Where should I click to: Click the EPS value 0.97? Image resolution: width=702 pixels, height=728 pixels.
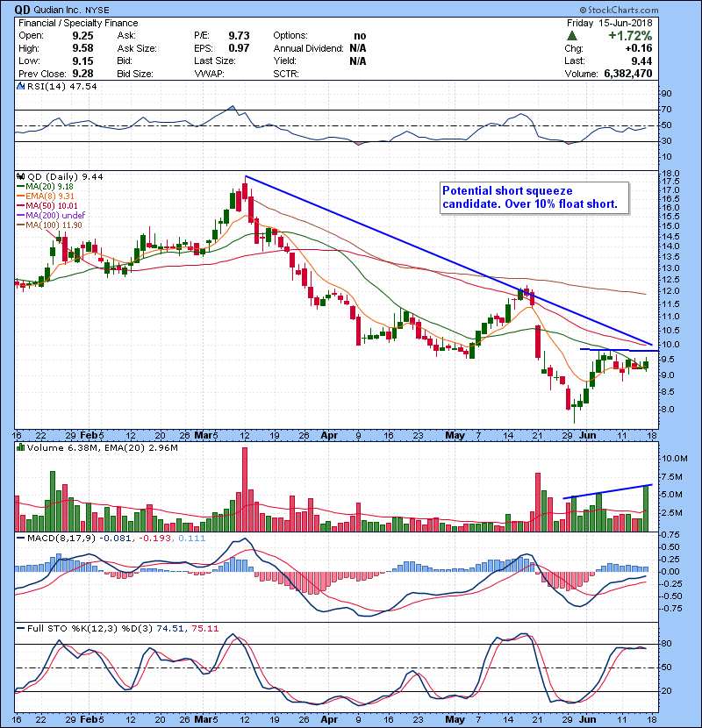click(x=239, y=48)
